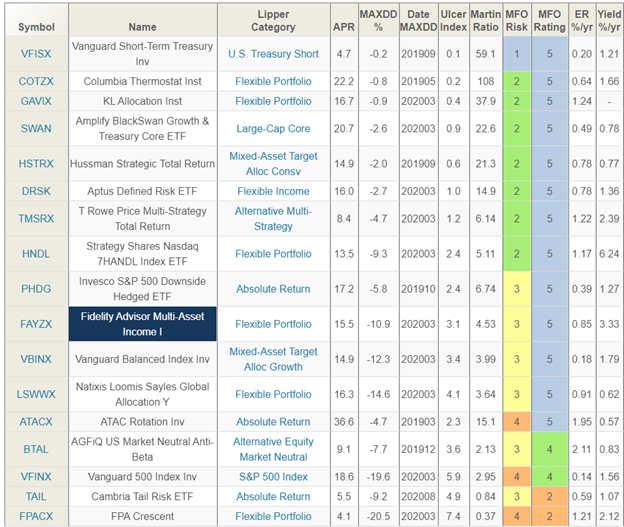Click the green MFO Rating cell for BTAL
The width and height of the screenshot is (624, 527).
pos(550,449)
